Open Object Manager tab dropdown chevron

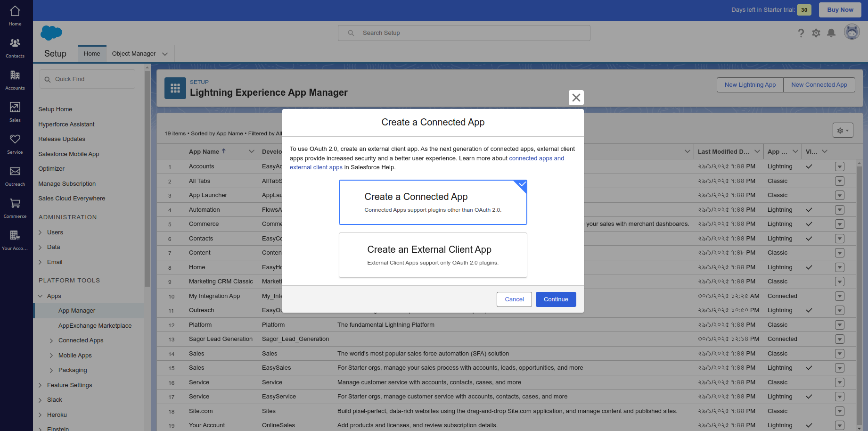coord(165,54)
